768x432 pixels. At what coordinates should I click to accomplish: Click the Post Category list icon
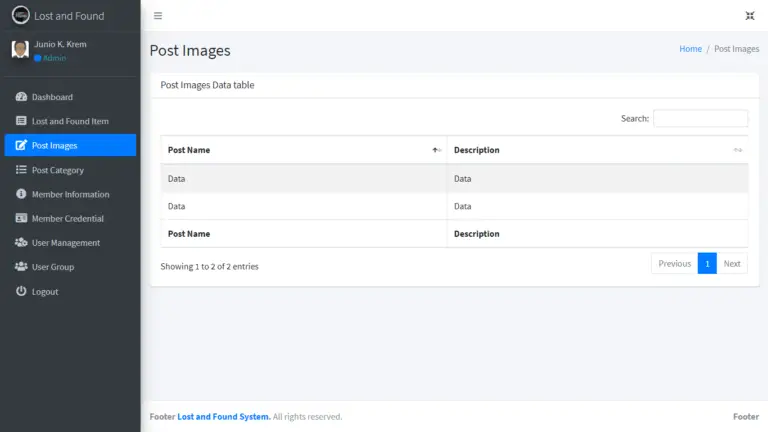21,169
